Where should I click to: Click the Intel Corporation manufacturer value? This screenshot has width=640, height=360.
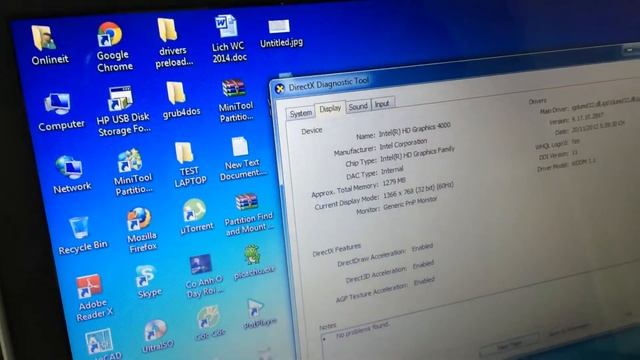tap(403, 144)
